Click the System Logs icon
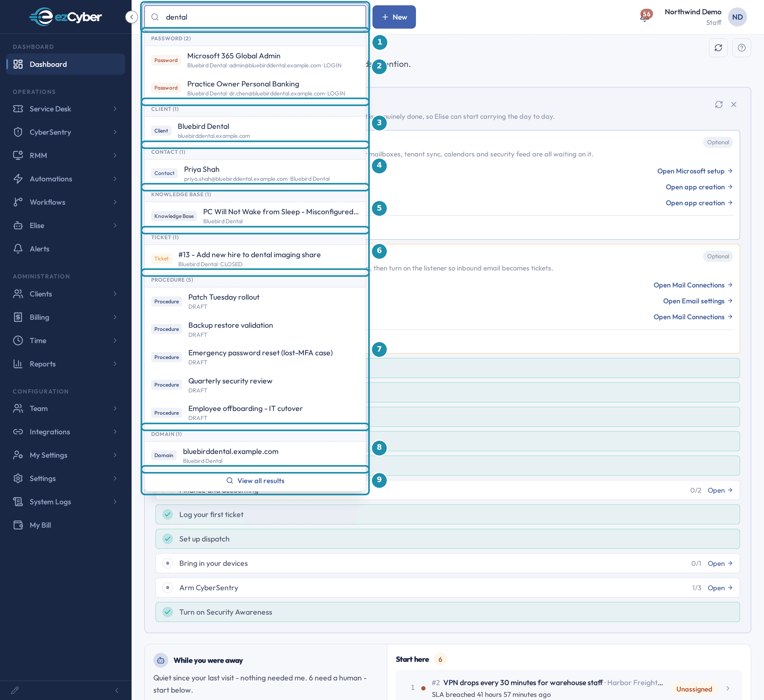Image resolution: width=764 pixels, height=700 pixels. pos(18,501)
